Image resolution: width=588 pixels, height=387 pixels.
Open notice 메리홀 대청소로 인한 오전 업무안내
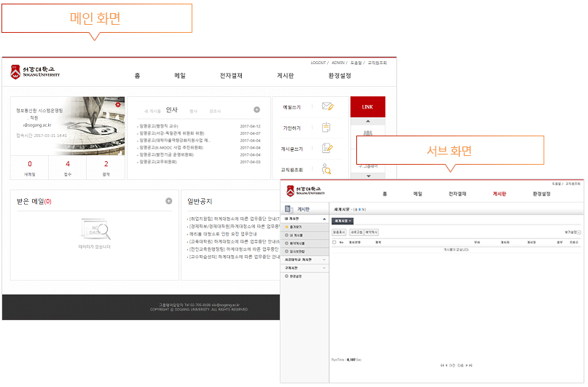(223, 234)
